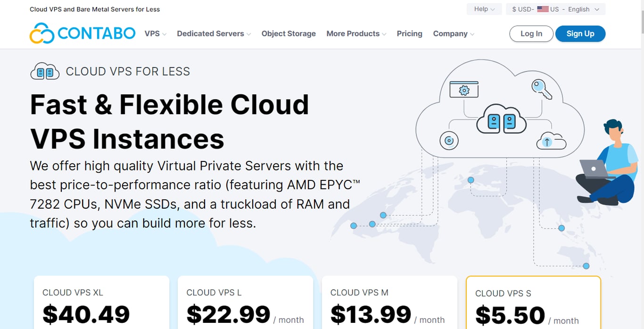Click the Log In button
Image resolution: width=644 pixels, height=329 pixels.
point(531,34)
